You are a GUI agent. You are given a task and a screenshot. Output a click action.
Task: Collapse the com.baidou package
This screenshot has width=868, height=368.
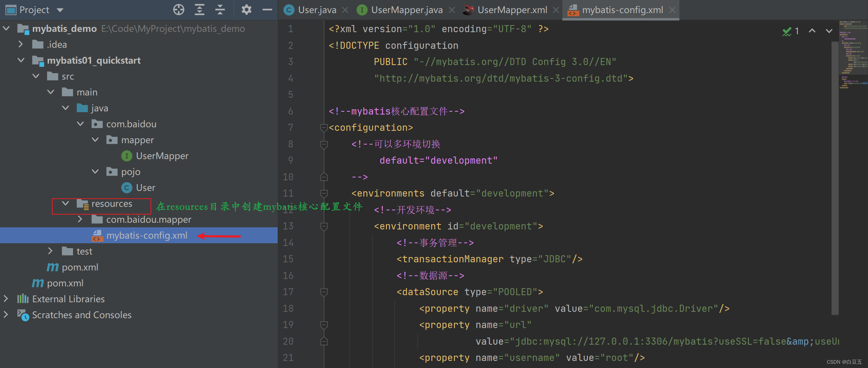click(x=81, y=124)
